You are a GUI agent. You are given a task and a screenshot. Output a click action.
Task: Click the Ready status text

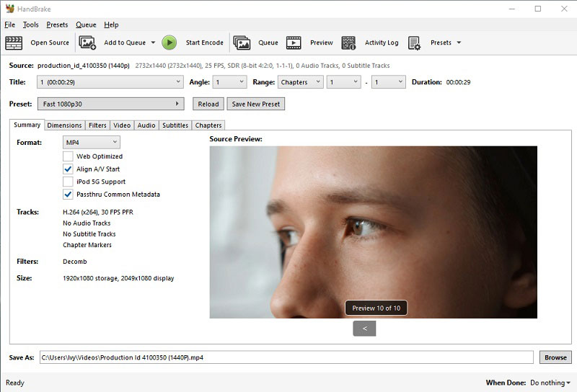coord(14,383)
